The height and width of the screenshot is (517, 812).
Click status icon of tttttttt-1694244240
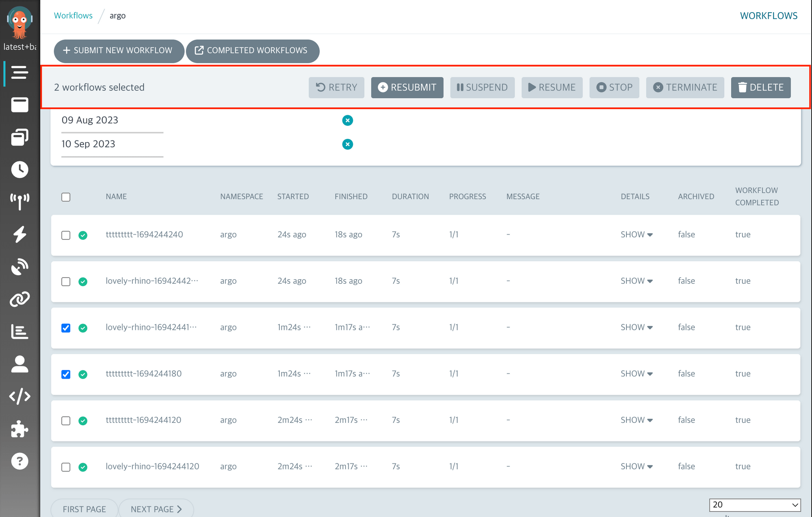[83, 235]
